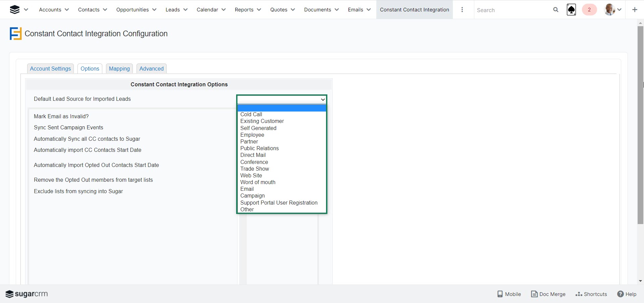Click the SugarCRM footer logo
Screen dimensions: 644x303
click(x=27, y=294)
